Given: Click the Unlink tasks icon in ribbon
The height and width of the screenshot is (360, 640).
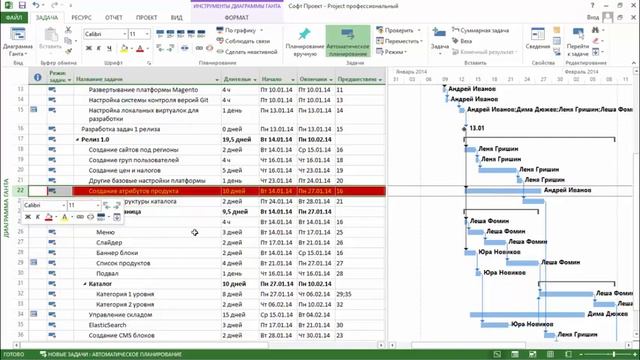Looking at the screenshot, I should [209, 49].
